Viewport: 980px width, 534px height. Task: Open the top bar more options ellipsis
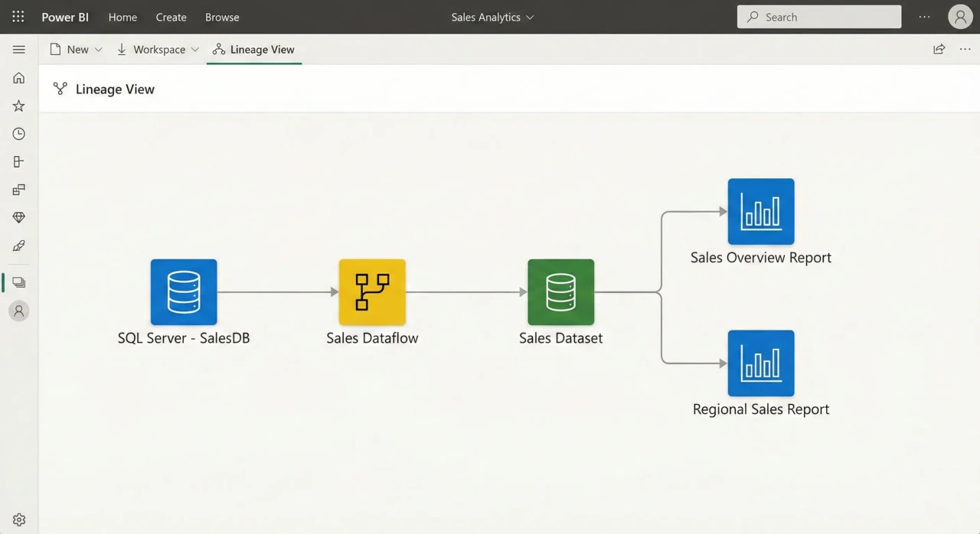(925, 17)
